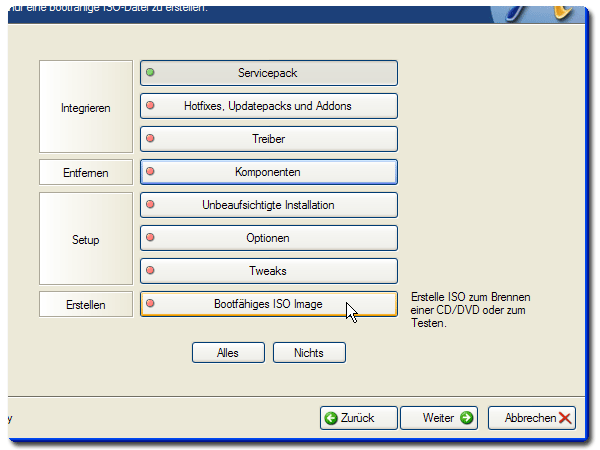The image size is (600, 450).
Task: Deselect all tasks using the Nichts button
Action: click(x=309, y=353)
